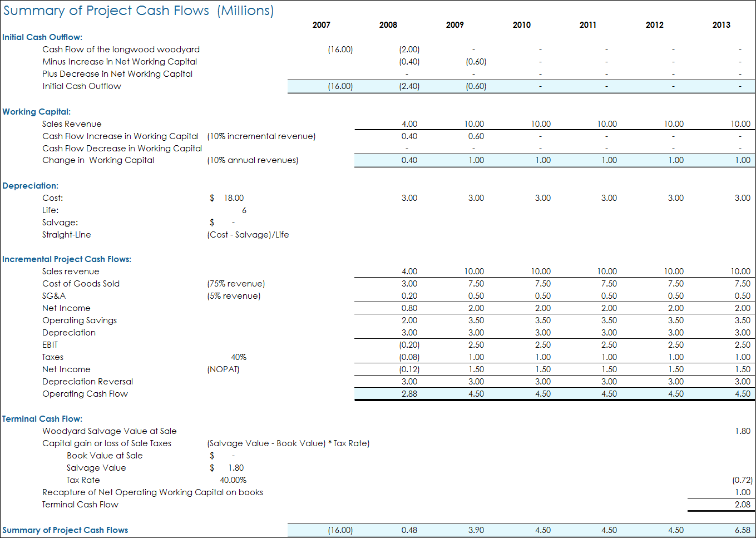Click the 'Initial Cash Outflow:' section heading
Viewport: 756px width, 538px height.
[x=42, y=37]
